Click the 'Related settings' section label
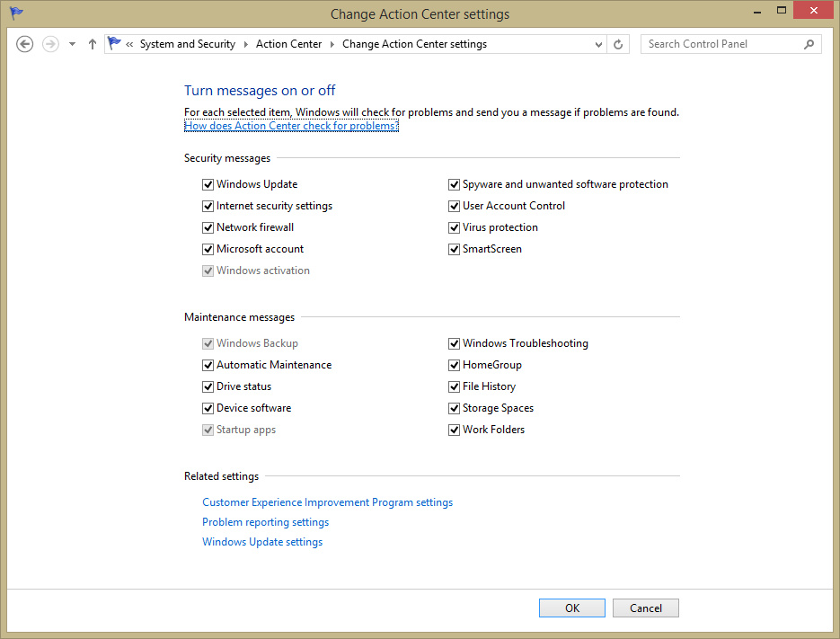Screen dimensions: 840x639 point(221,476)
